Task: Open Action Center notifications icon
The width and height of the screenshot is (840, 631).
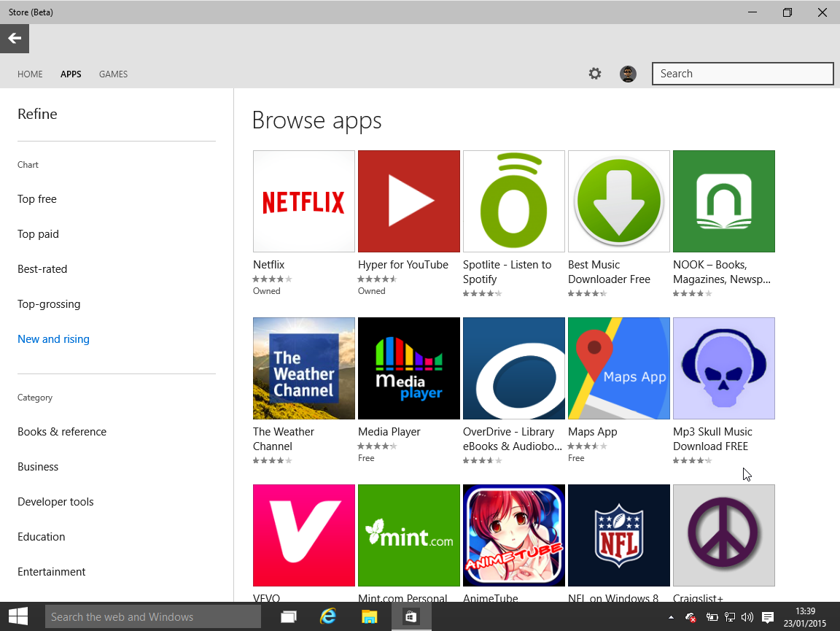Action: 768,618
